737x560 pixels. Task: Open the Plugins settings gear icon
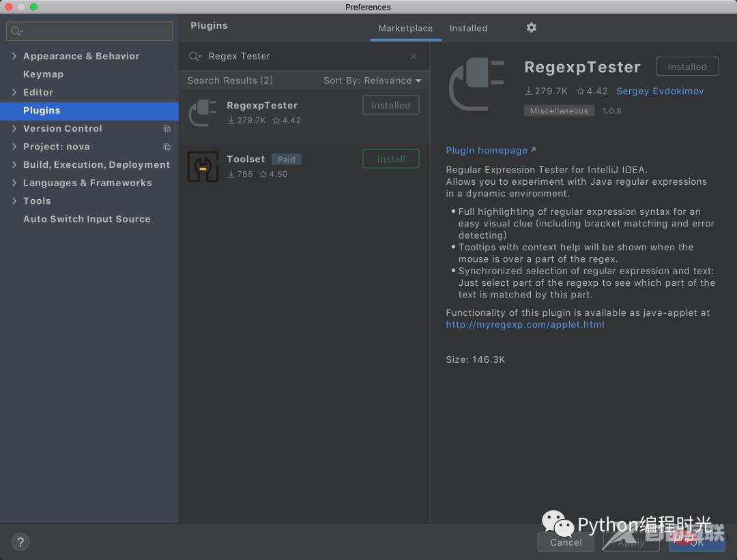click(531, 28)
